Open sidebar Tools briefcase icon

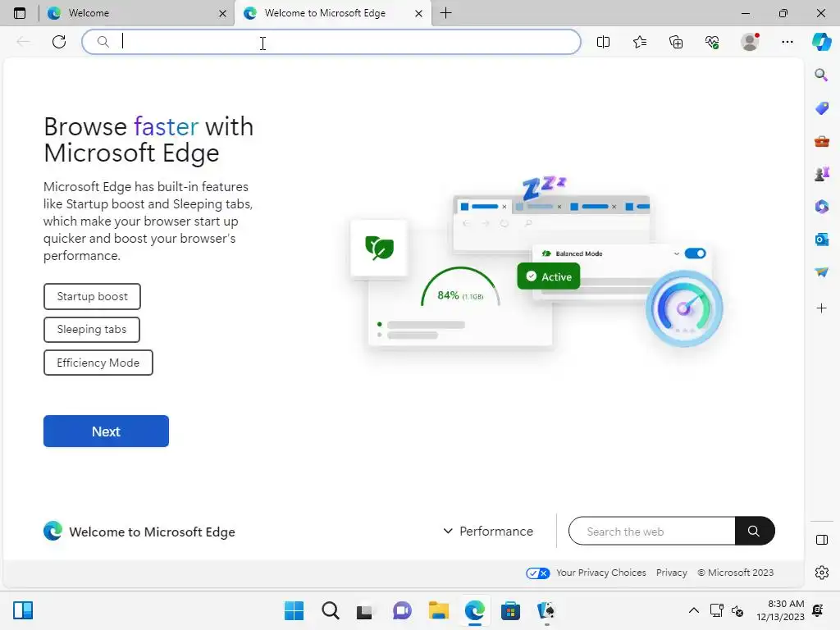coord(821,141)
